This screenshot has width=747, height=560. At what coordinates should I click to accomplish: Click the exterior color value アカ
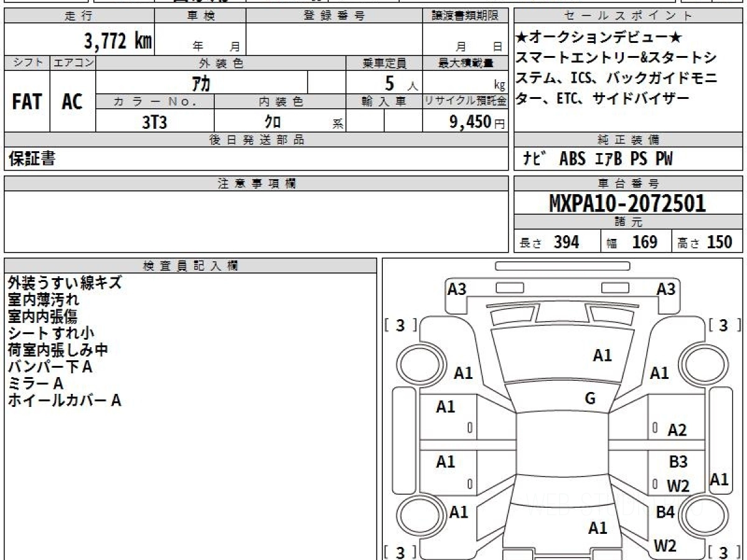(202, 82)
